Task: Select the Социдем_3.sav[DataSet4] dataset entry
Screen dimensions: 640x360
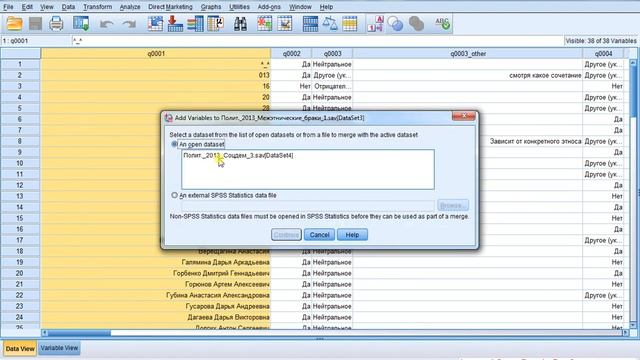Action: pos(238,156)
